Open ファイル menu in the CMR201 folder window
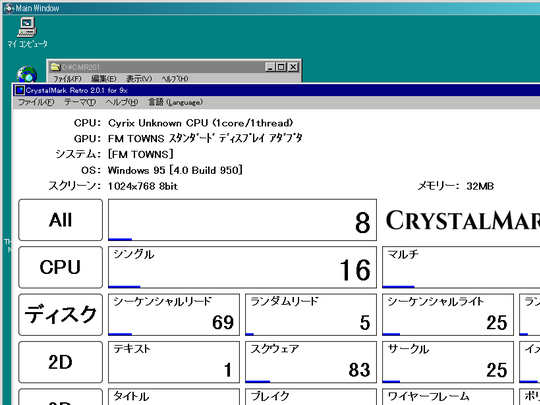This screenshot has width=540, height=405. point(67,79)
